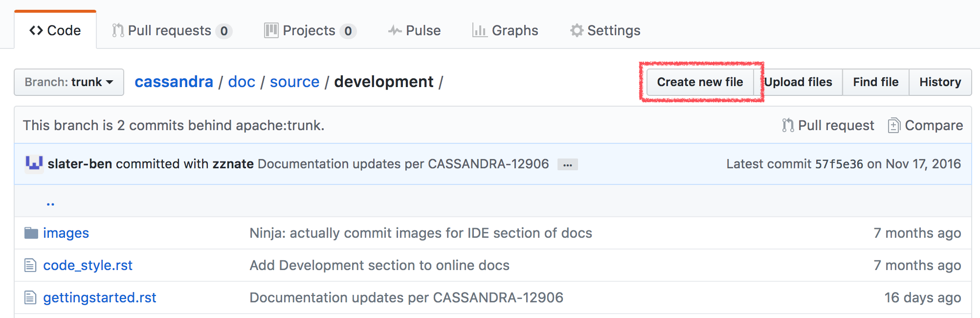Go up to parent directory (..)
The width and height of the screenshot is (980, 318).
[50, 203]
